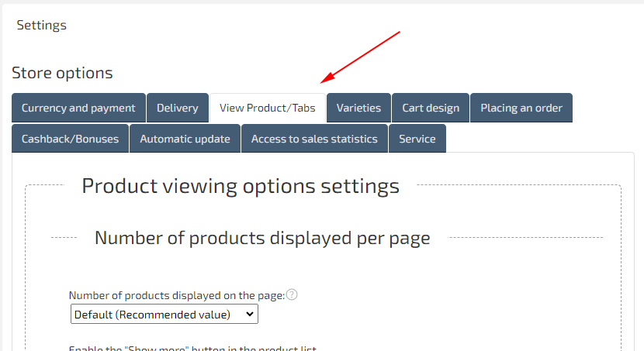Switch to the Currency and payment tab
Screen dimensions: 644x351
coord(78,108)
